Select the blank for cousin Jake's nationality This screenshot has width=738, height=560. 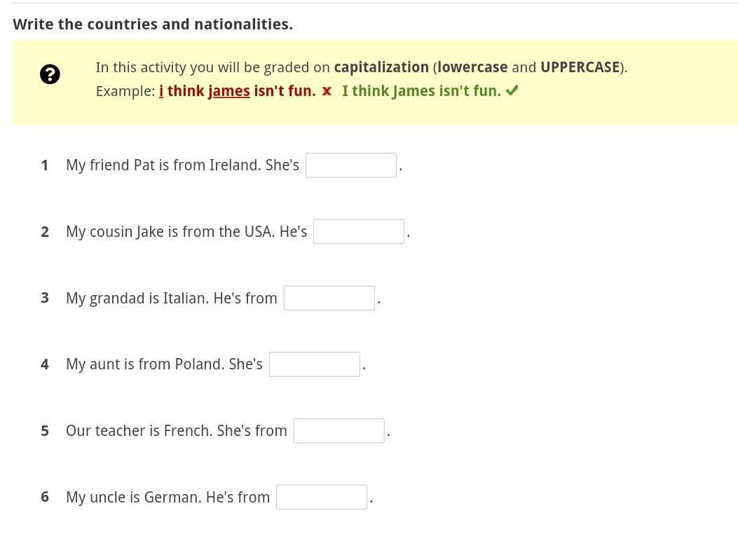pos(358,232)
